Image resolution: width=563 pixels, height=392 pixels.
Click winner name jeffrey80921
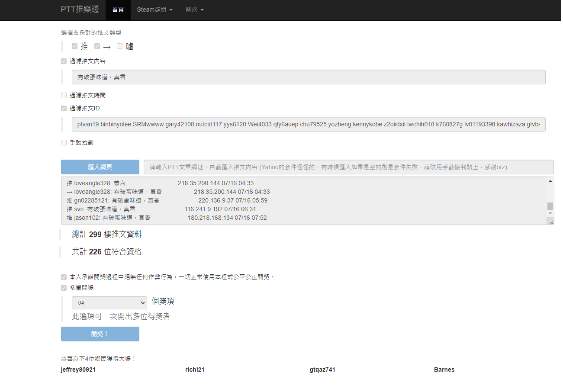click(x=78, y=370)
